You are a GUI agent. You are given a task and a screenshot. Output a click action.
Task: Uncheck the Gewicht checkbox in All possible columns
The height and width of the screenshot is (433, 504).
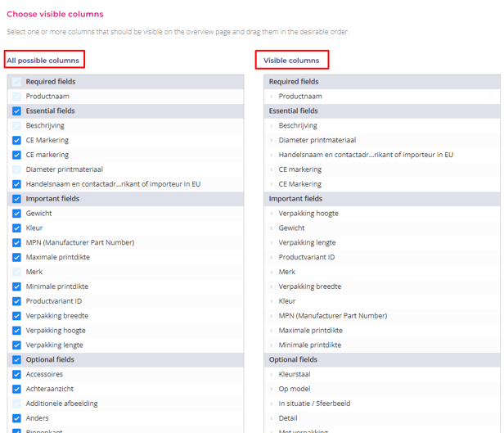pos(16,214)
